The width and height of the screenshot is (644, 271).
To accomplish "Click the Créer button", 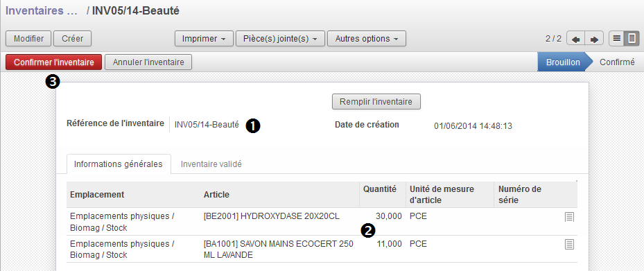I will point(72,39).
